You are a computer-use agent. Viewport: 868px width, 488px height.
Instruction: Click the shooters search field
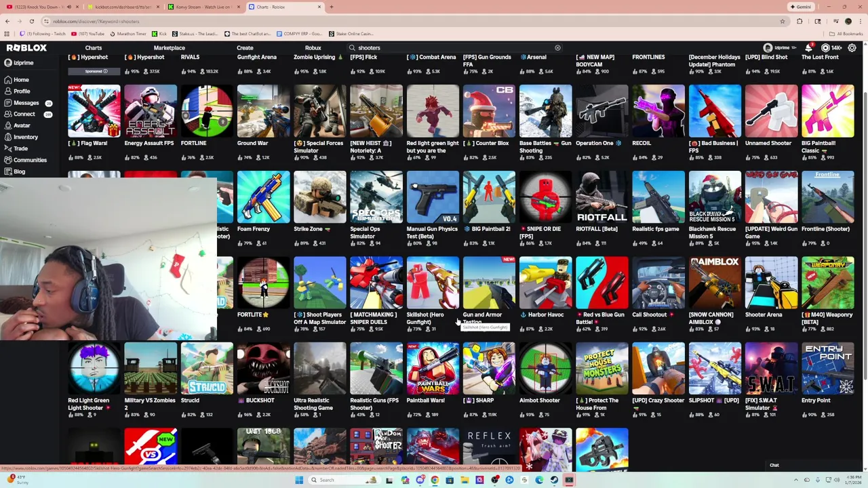(x=454, y=48)
